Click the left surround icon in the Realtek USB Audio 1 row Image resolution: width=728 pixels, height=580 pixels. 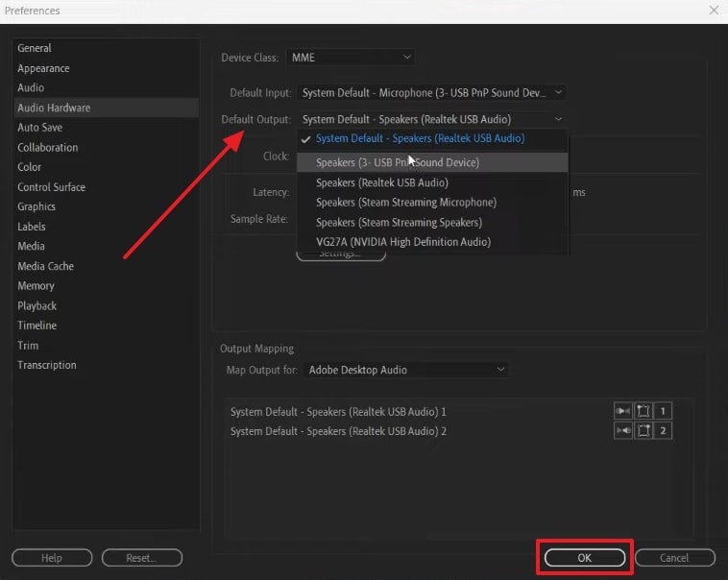point(643,411)
